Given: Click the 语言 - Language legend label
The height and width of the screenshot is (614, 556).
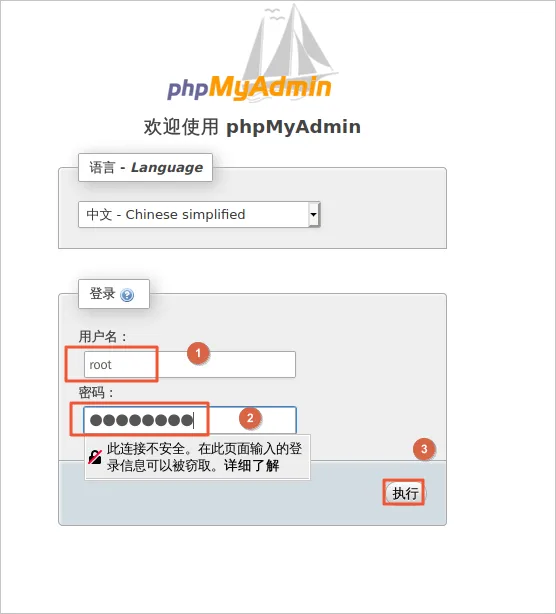Looking at the screenshot, I should (146, 168).
